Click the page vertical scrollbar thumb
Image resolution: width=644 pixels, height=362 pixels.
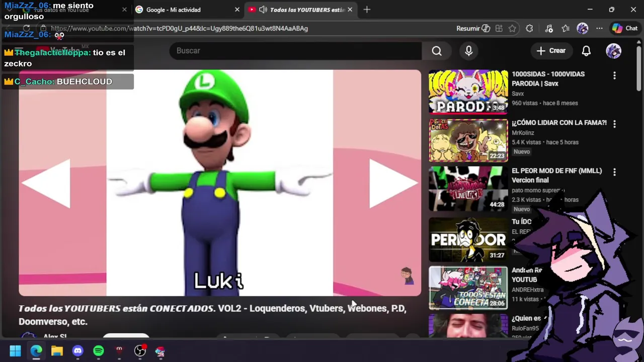[639, 68]
